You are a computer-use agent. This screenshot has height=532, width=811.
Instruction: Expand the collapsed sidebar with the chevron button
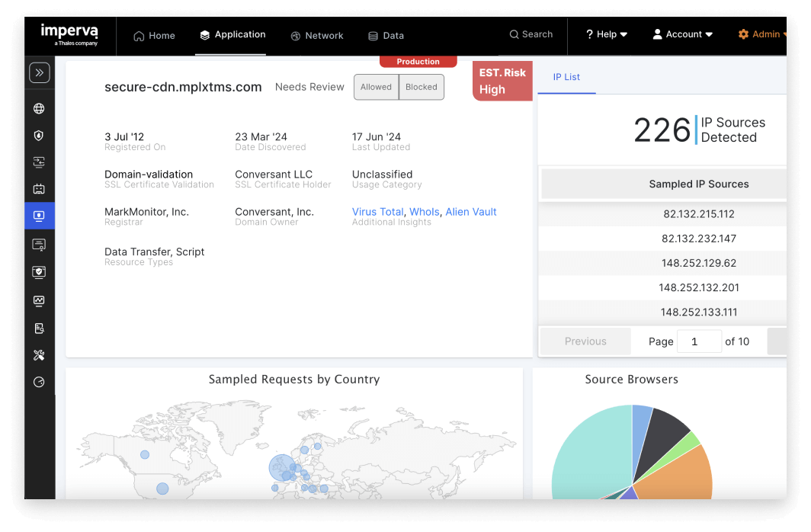click(40, 72)
